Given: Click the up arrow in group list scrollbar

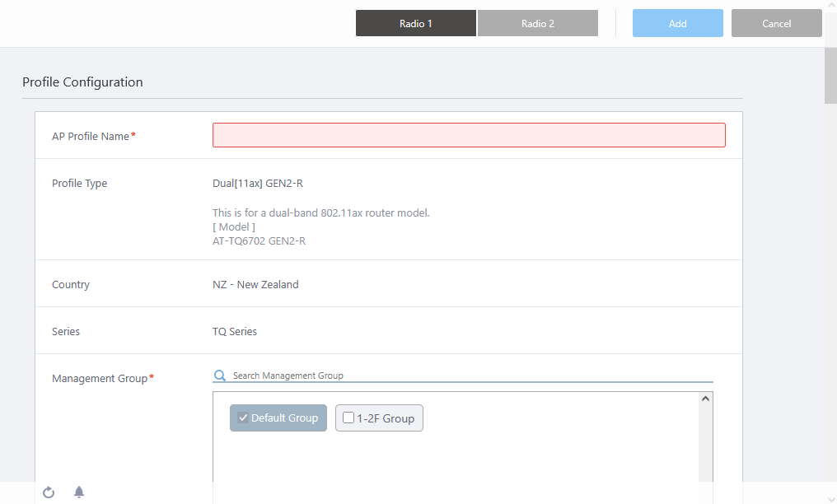Looking at the screenshot, I should pos(705,399).
